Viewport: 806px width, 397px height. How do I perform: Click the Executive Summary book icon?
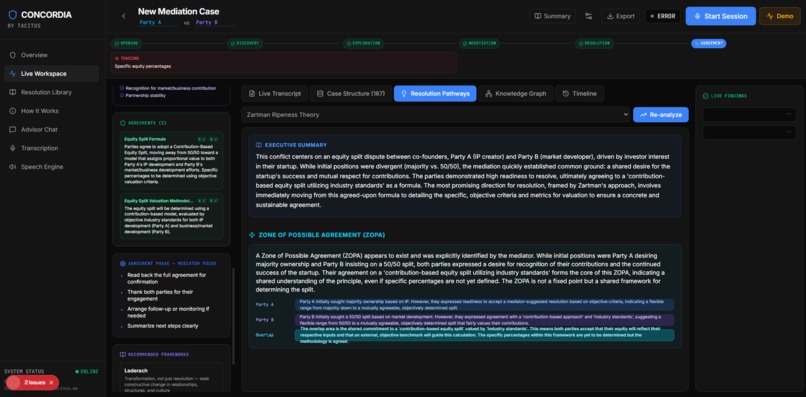[x=259, y=145]
